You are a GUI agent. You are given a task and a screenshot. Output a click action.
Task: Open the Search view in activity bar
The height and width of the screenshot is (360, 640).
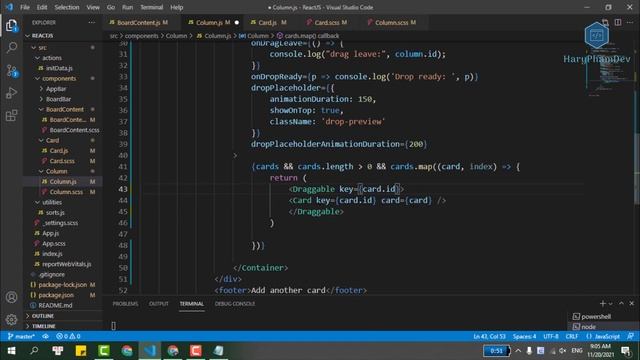tap(11, 48)
